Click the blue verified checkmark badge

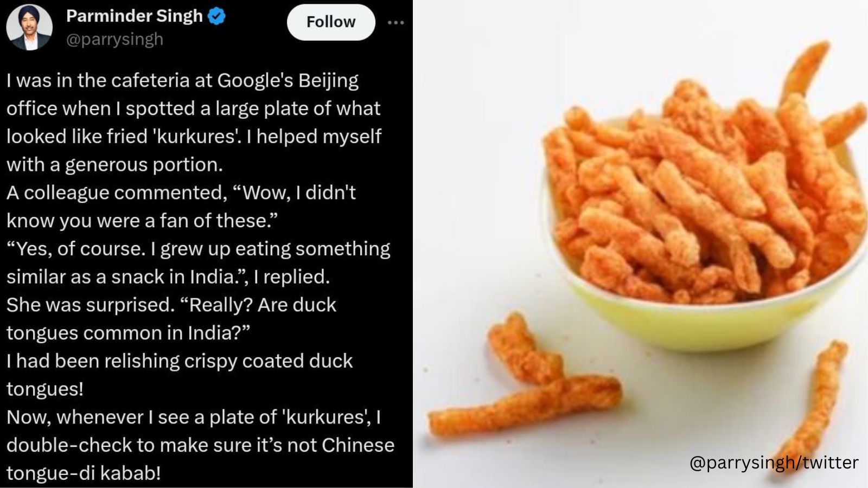216,16
